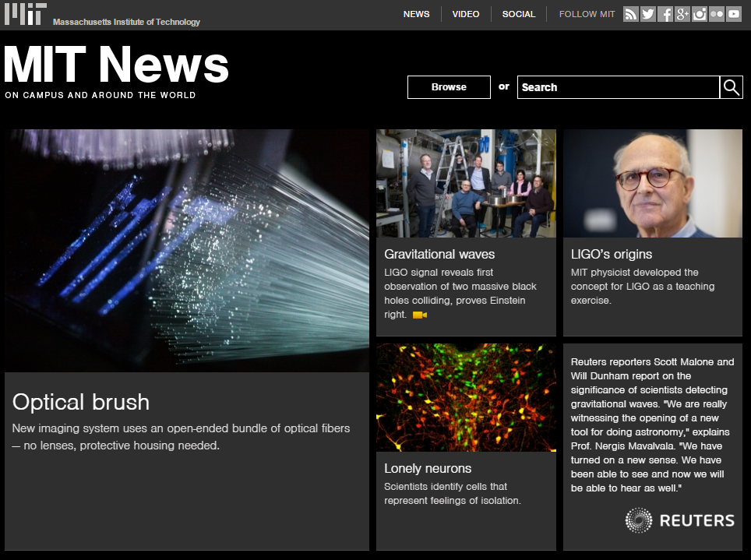The height and width of the screenshot is (560, 751).
Task: Open the Optical brush headline
Action: [x=81, y=402]
